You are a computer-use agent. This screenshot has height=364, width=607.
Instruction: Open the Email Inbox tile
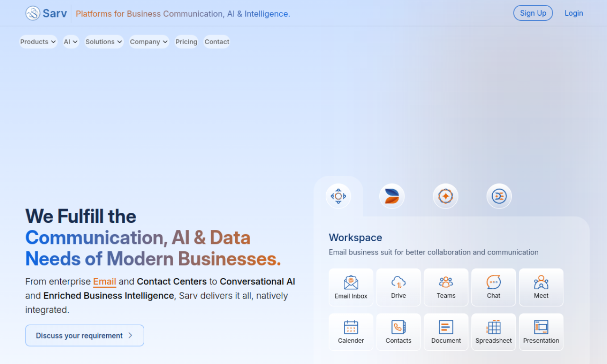coord(351,287)
